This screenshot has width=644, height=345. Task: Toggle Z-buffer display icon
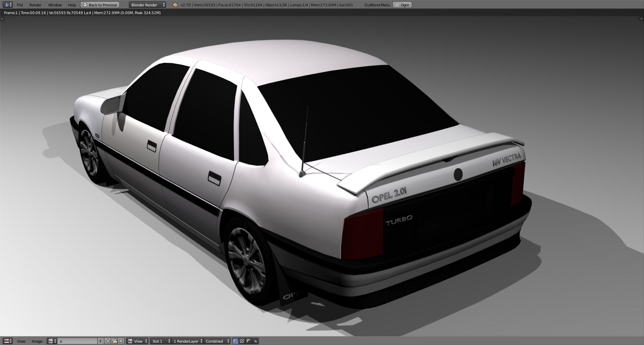255,341
